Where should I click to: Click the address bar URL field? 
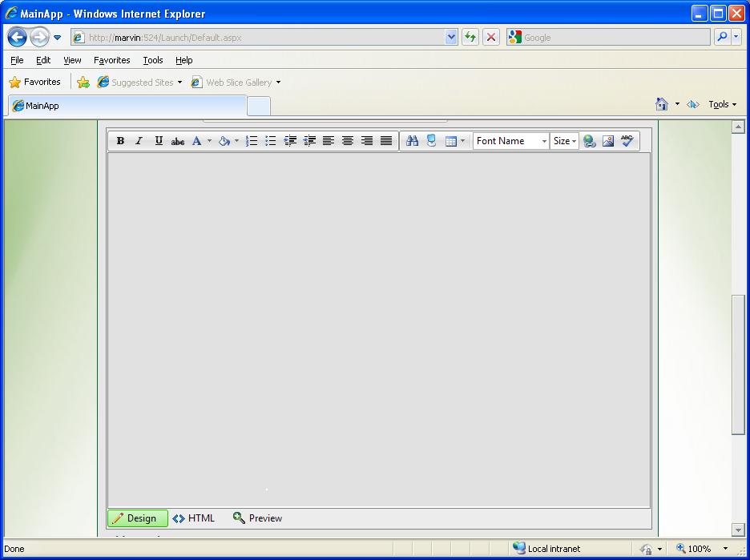pos(258,38)
